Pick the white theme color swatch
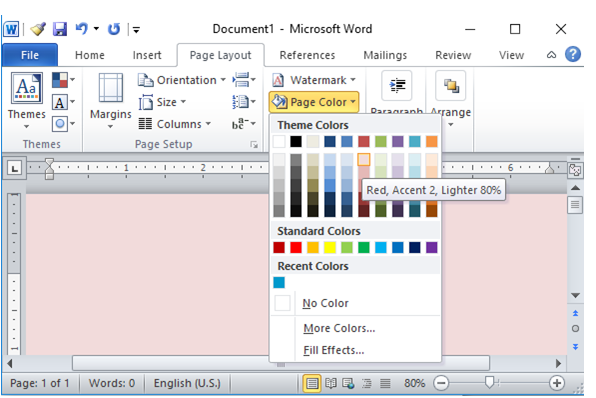The height and width of the screenshot is (398, 596). [279, 141]
